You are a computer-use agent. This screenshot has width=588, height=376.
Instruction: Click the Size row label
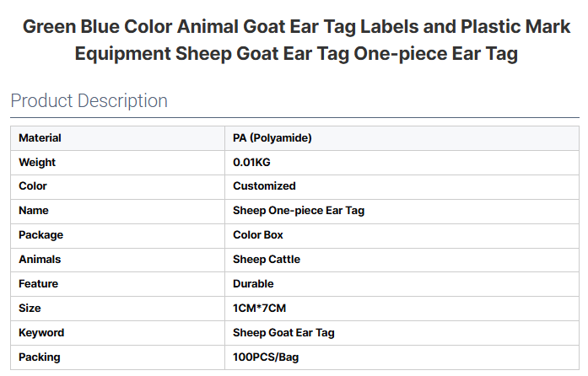pyautogui.click(x=30, y=309)
